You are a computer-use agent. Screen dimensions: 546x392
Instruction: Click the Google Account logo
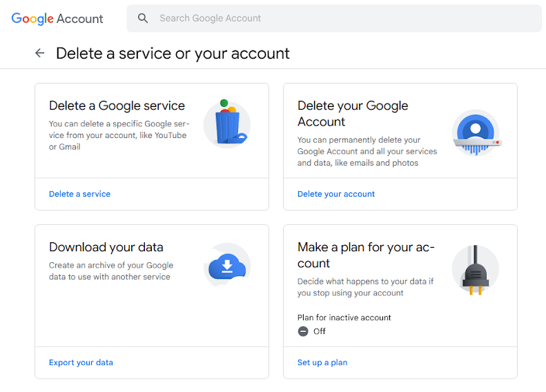pos(57,19)
